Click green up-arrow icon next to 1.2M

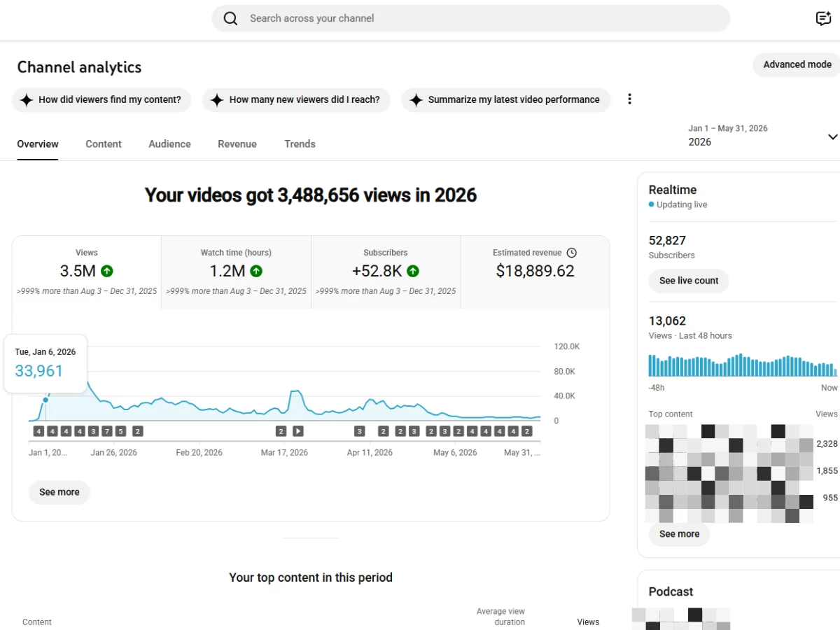click(x=256, y=271)
